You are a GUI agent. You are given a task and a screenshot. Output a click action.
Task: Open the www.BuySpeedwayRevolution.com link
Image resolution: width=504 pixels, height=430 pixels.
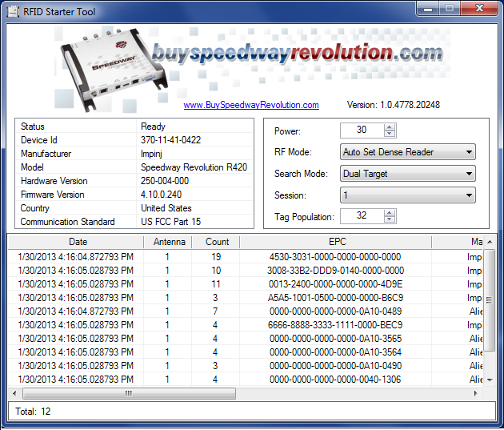pyautogui.click(x=251, y=105)
